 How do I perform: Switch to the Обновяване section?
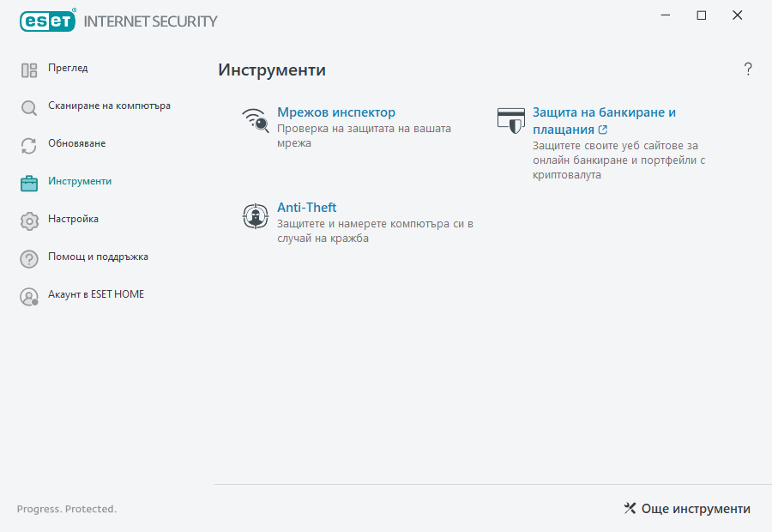click(x=76, y=143)
